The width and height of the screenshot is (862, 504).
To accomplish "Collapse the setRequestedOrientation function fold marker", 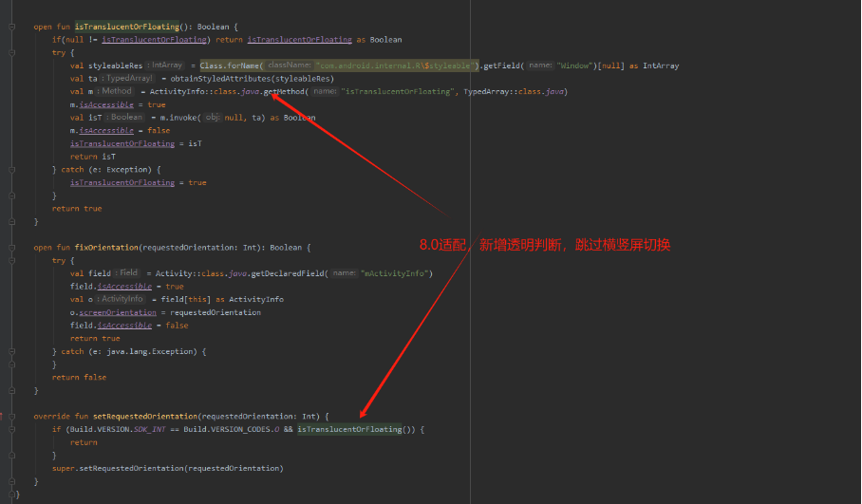I will pos(13,416).
